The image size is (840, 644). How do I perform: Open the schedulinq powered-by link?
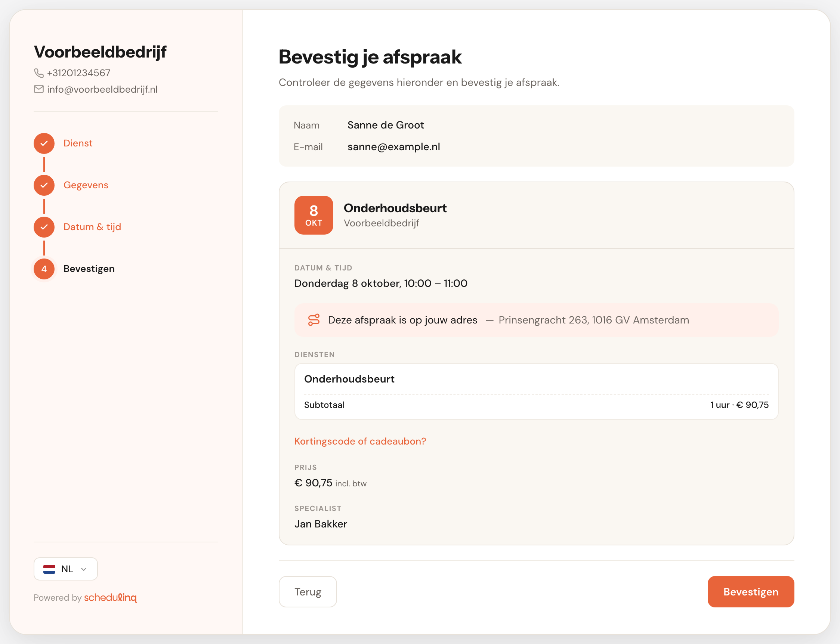pos(110,598)
